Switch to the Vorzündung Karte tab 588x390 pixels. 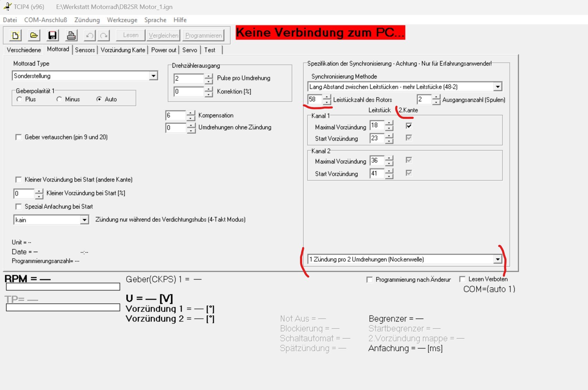pos(123,50)
